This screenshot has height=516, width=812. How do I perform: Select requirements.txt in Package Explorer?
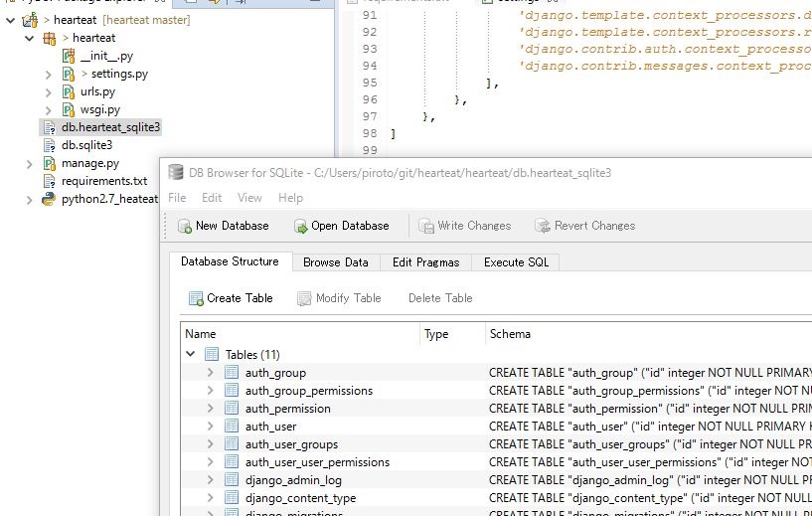pyautogui.click(x=103, y=181)
